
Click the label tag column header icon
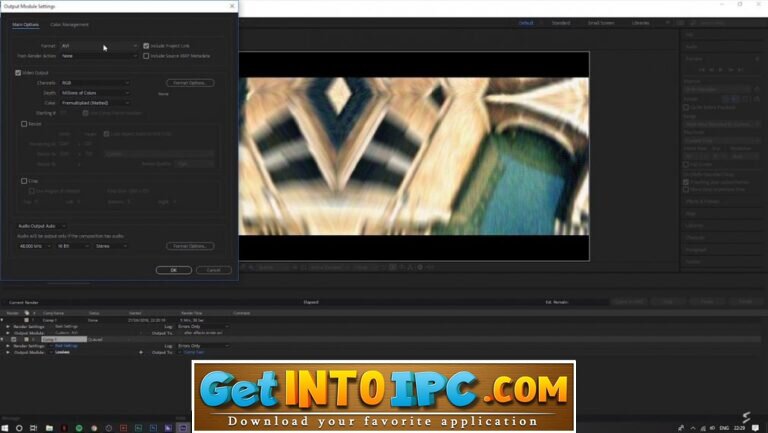tap(26, 313)
